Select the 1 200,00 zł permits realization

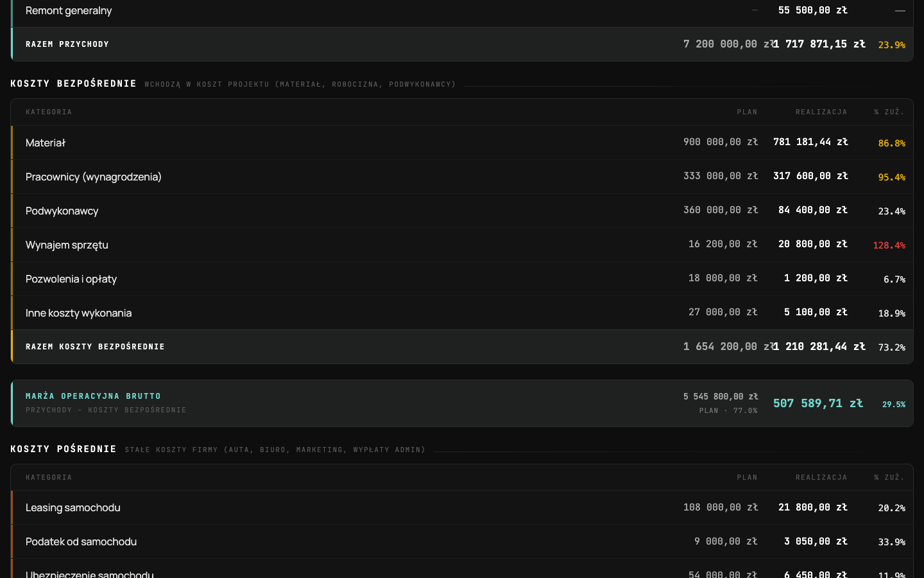(816, 278)
